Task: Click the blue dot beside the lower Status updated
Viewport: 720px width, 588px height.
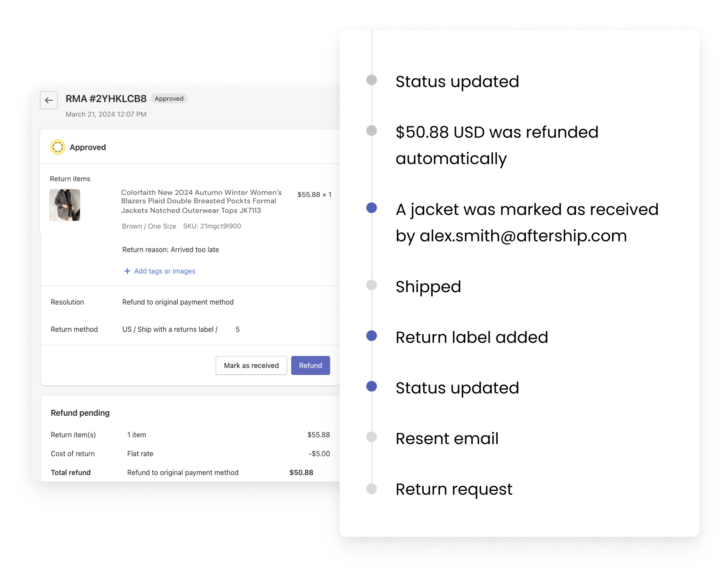Action: (x=372, y=386)
